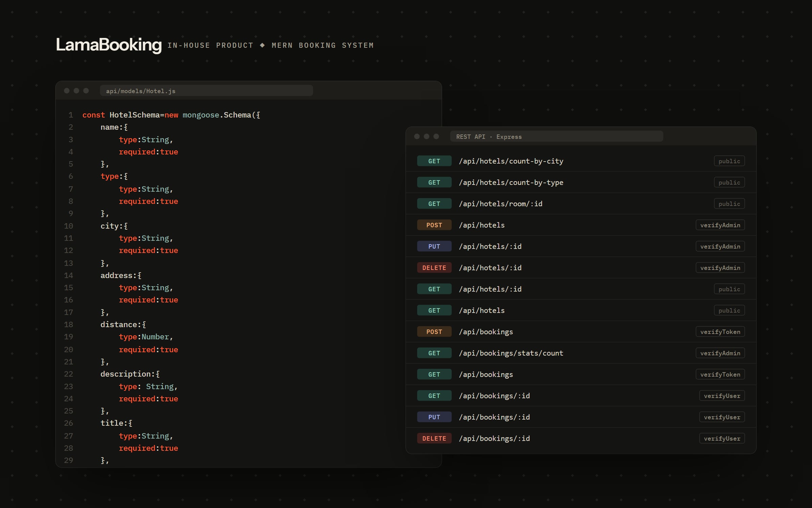The height and width of the screenshot is (508, 812).
Task: Click the GET badge for /api/hotels/:id
Action: pyautogui.click(x=434, y=289)
